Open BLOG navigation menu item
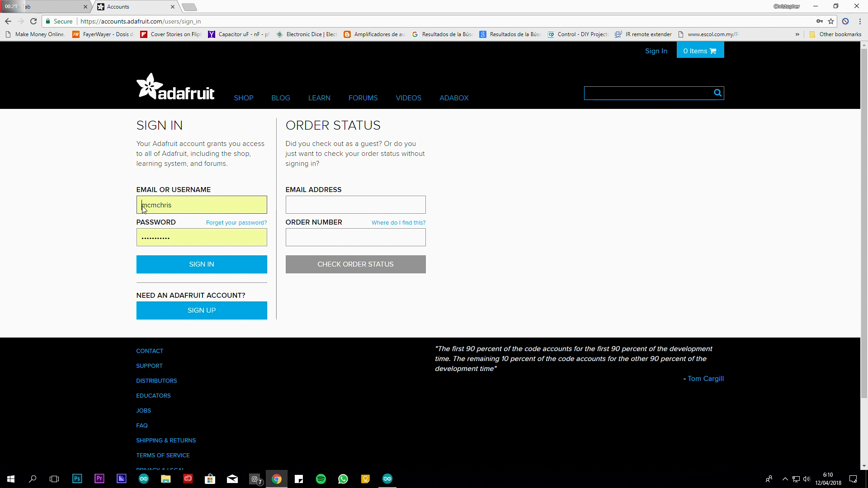 [x=281, y=98]
